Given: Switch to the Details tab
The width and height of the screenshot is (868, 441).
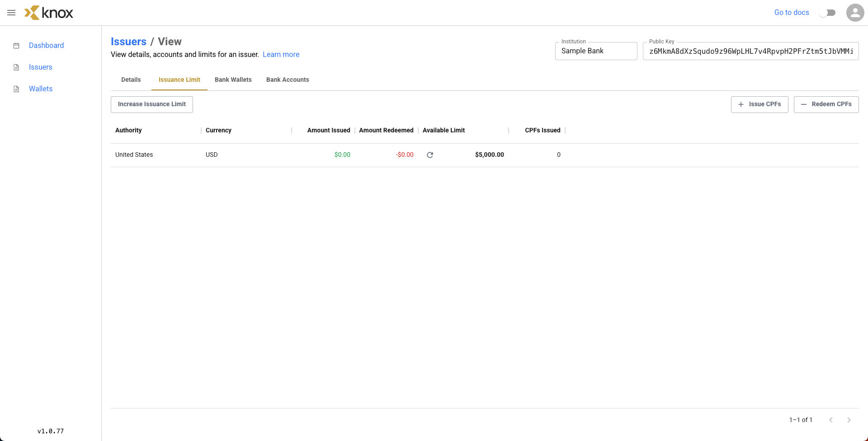Looking at the screenshot, I should [x=131, y=80].
